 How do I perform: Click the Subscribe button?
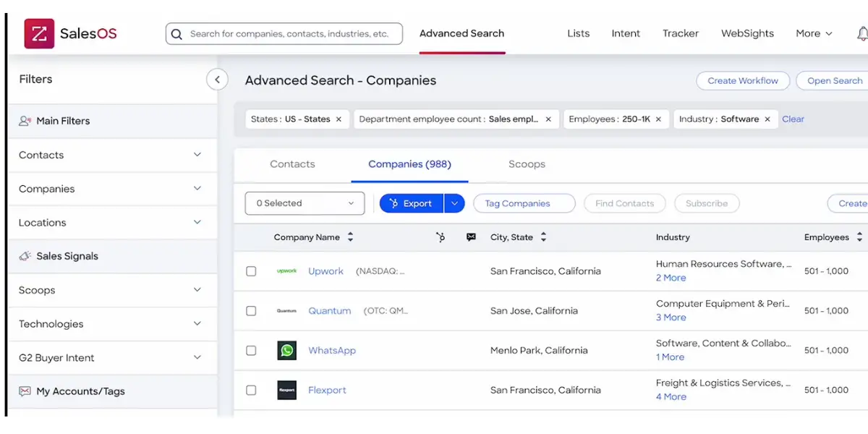[x=707, y=203]
